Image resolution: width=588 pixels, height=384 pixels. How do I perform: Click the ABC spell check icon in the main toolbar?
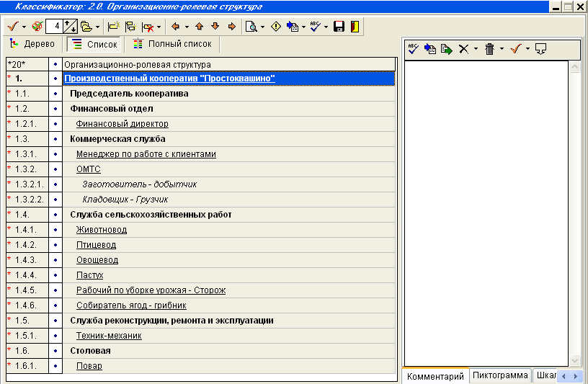click(x=316, y=26)
